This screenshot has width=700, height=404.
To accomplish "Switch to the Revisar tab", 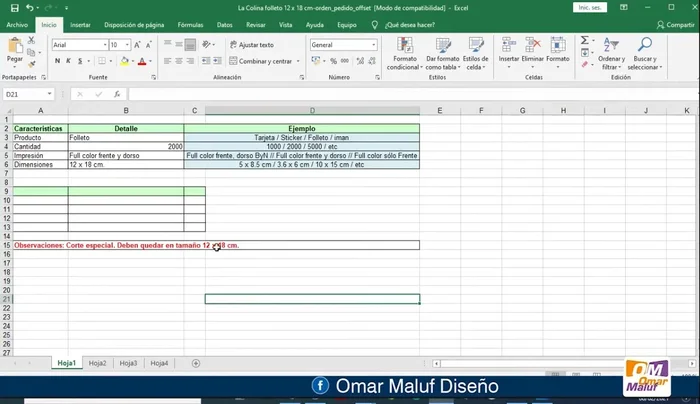I will point(256,25).
